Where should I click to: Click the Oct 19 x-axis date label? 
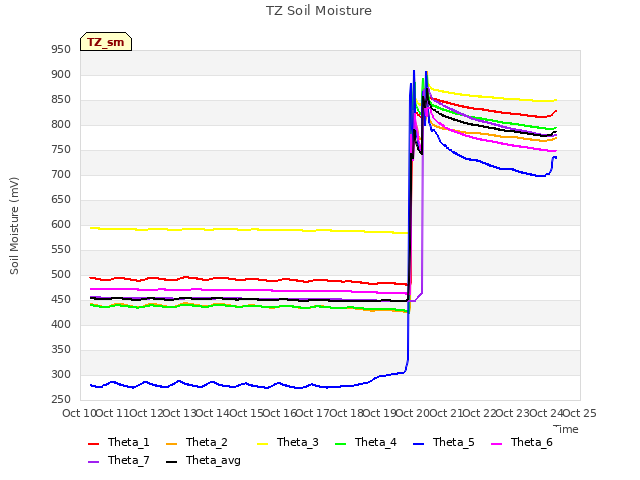click(x=380, y=413)
